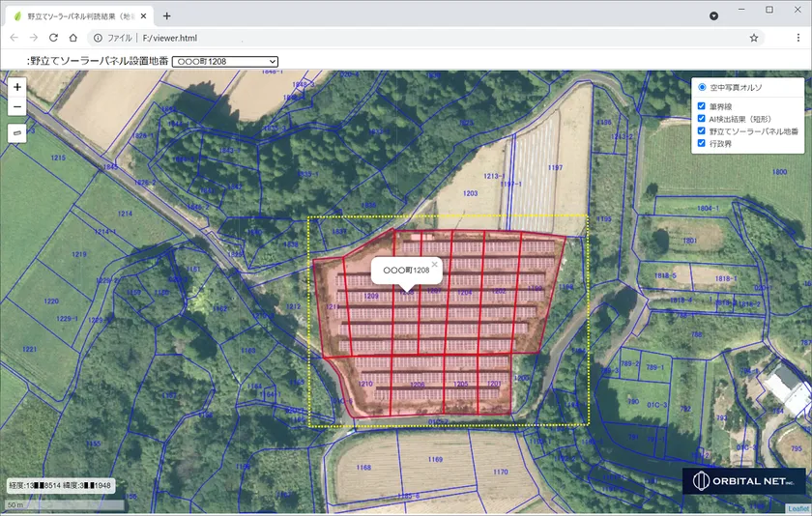This screenshot has height=516, width=812.
Task: Activate the ruler measurement tool
Action: [17, 133]
